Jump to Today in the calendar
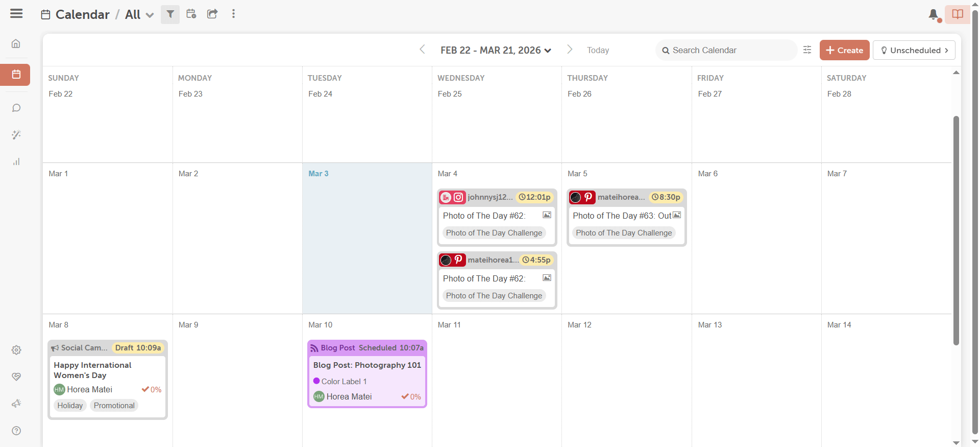The height and width of the screenshot is (447, 980). [598, 50]
